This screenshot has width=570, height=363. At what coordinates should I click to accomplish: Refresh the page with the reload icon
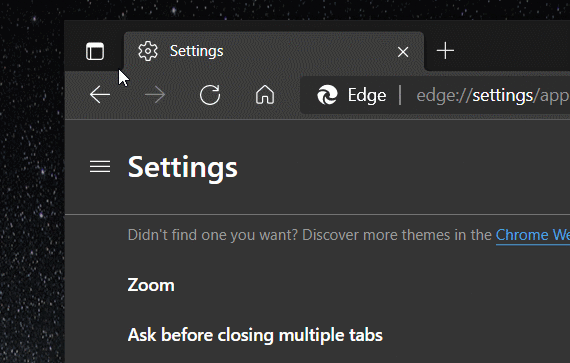click(210, 95)
